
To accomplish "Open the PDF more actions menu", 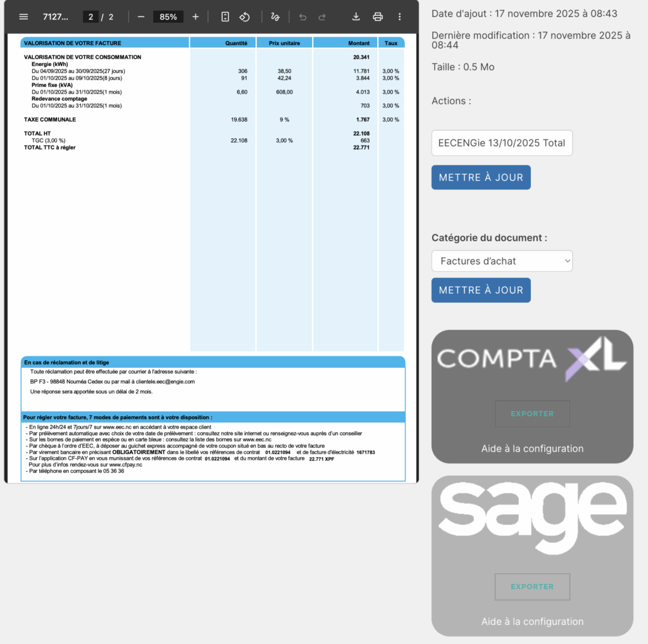I will [399, 16].
